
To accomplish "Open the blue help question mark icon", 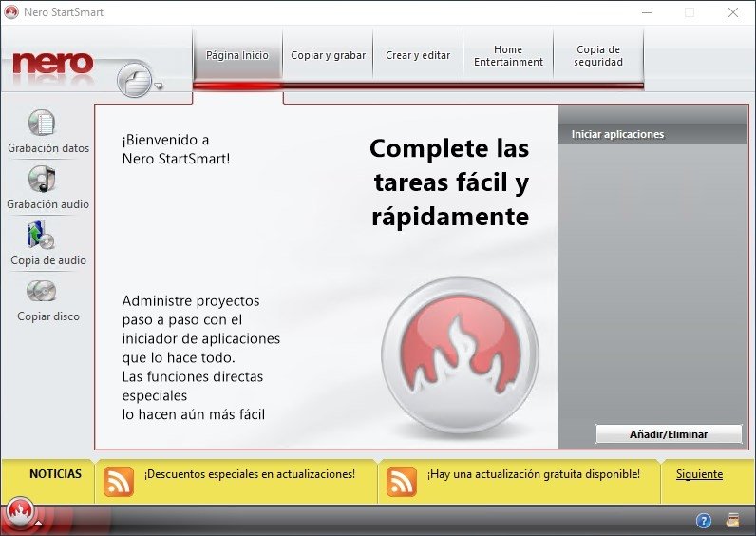I will (x=704, y=521).
